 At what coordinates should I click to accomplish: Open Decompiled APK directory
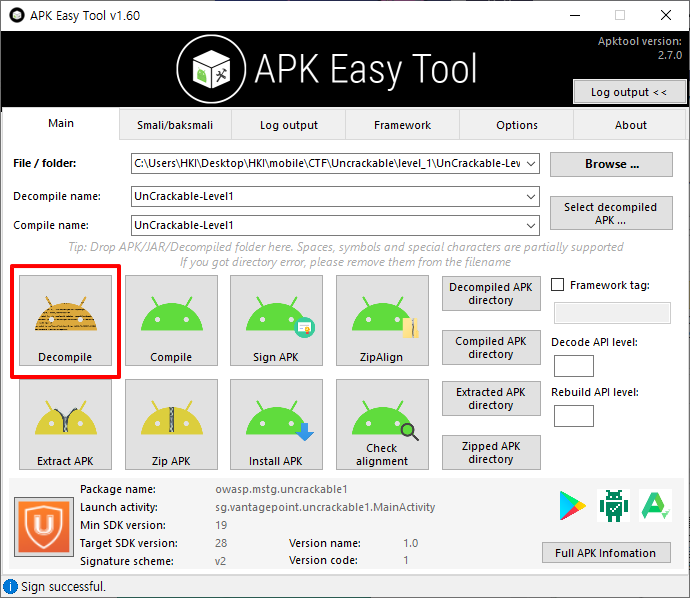(491, 294)
